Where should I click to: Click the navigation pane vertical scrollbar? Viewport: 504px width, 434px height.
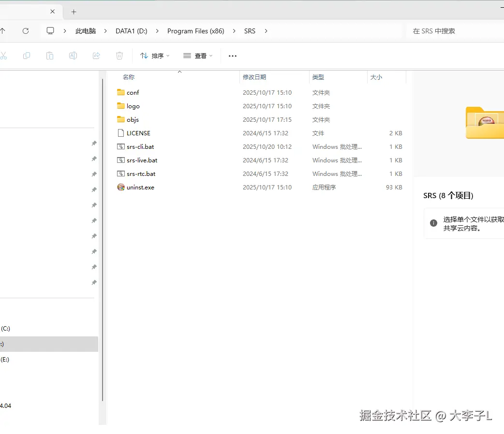pyautogui.click(x=103, y=240)
